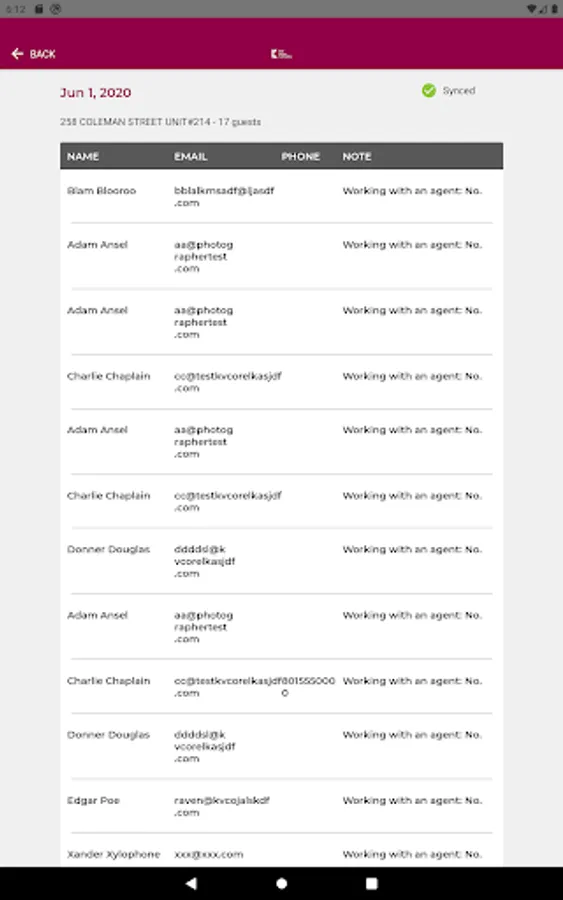This screenshot has height=900, width=563.
Task: Tap the Android recent apps square
Action: [372, 883]
